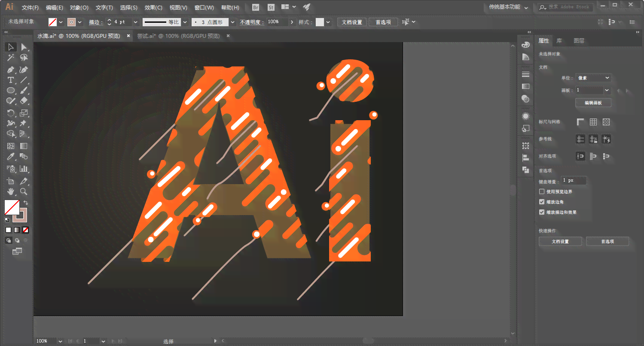Select the Direct Selection (white arrow) tool
The height and width of the screenshot is (346, 644).
point(24,47)
